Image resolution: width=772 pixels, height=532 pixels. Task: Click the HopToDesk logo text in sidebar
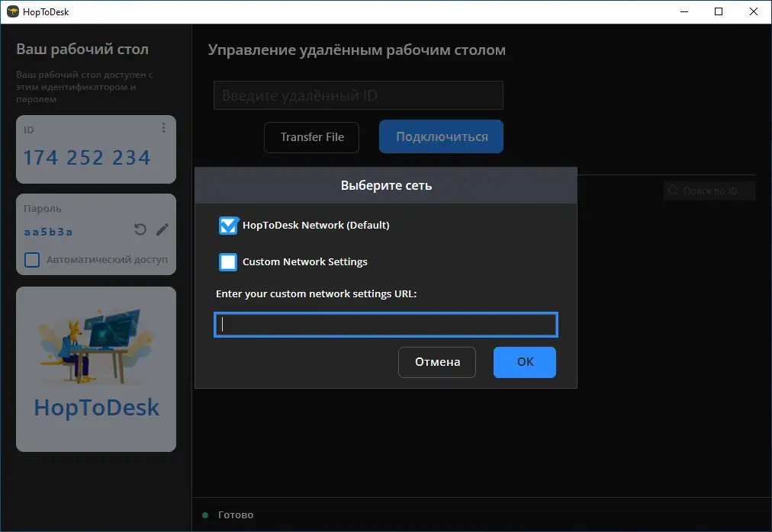(96, 408)
